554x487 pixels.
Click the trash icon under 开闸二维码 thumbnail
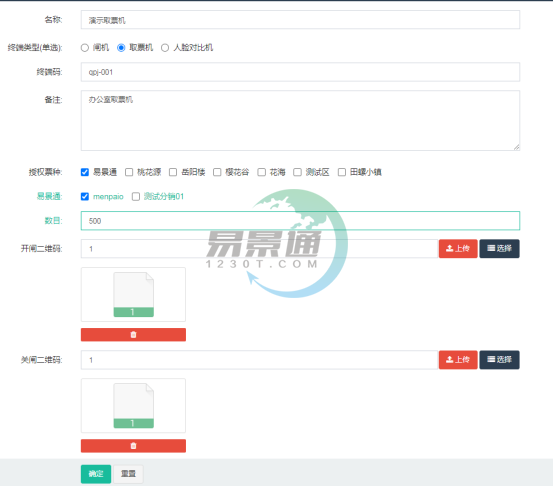pos(133,335)
